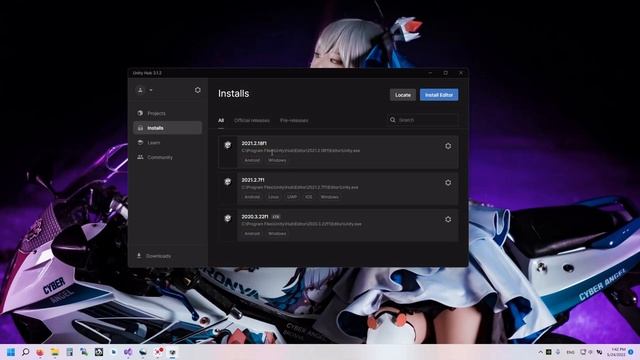Click UWP tag on 2021.2.7f1
Screen dimensions: 640x360
292,197
